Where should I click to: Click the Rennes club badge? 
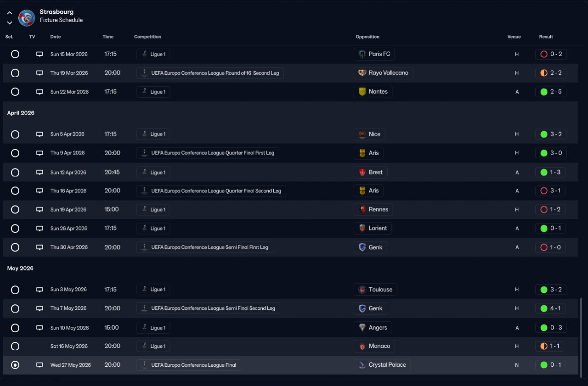pyautogui.click(x=362, y=210)
